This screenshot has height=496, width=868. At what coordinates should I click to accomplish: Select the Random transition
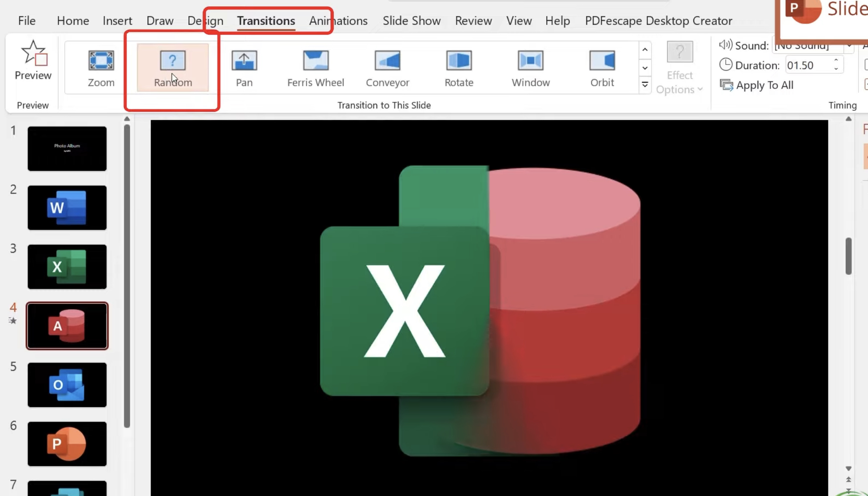(172, 68)
